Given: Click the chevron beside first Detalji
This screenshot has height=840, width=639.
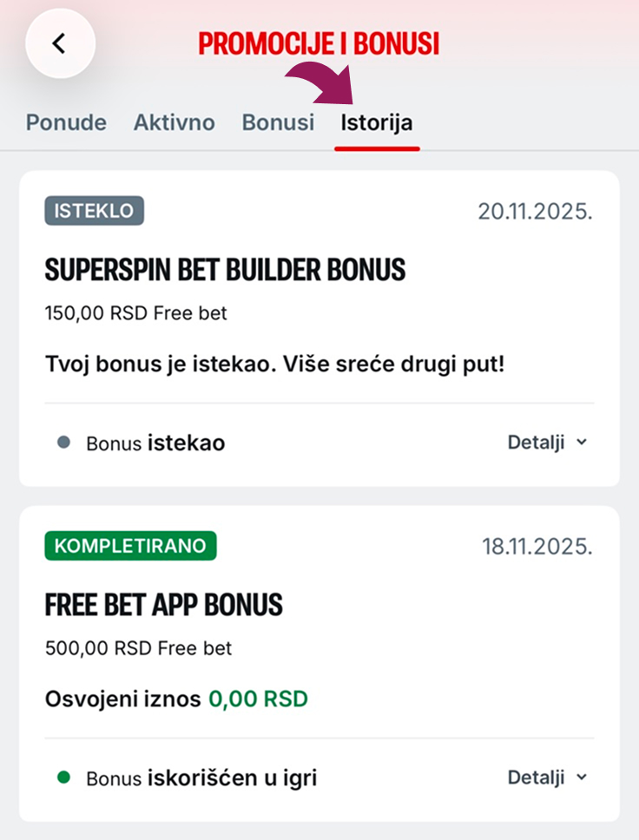Looking at the screenshot, I should 582,443.
